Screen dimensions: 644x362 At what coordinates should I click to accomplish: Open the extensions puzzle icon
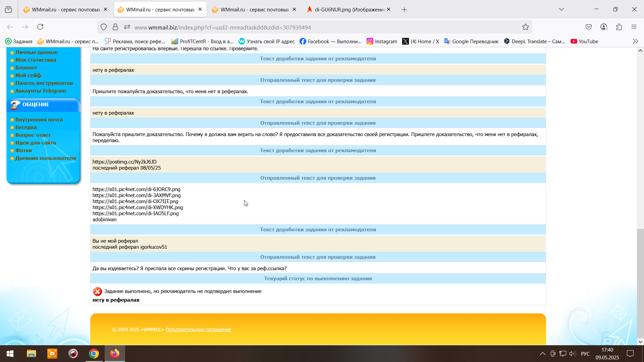[x=619, y=27]
